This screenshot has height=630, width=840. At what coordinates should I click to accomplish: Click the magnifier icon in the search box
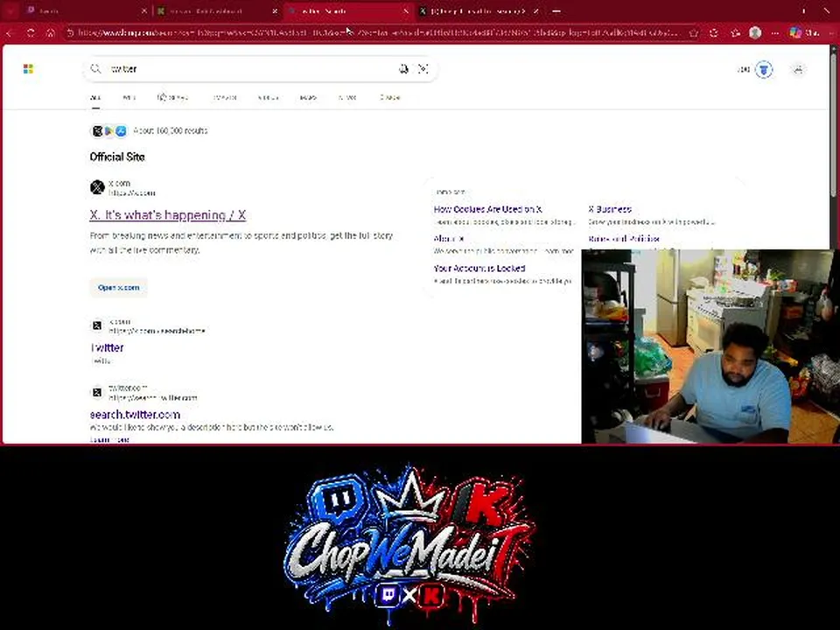click(x=95, y=68)
